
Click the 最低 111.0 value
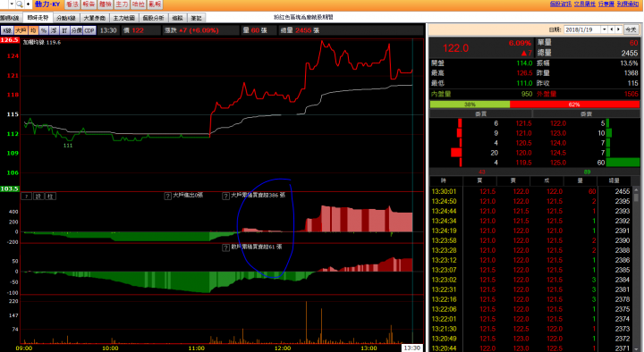click(524, 83)
